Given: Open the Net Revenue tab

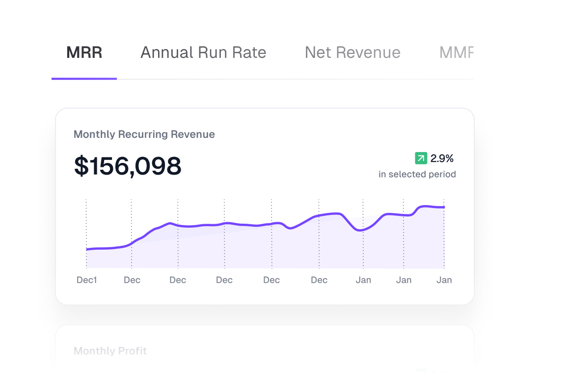Looking at the screenshot, I should [352, 52].
